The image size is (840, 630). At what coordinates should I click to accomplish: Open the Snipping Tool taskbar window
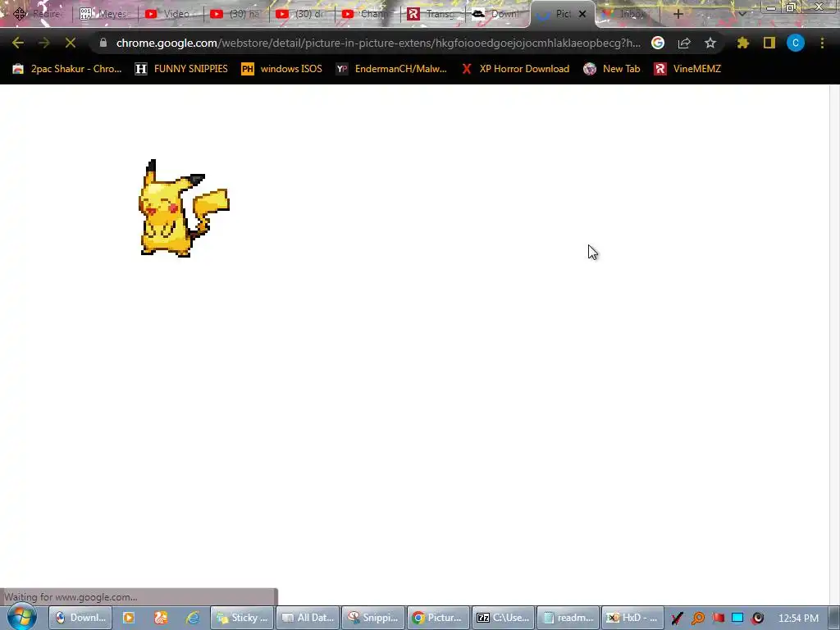[x=373, y=618]
